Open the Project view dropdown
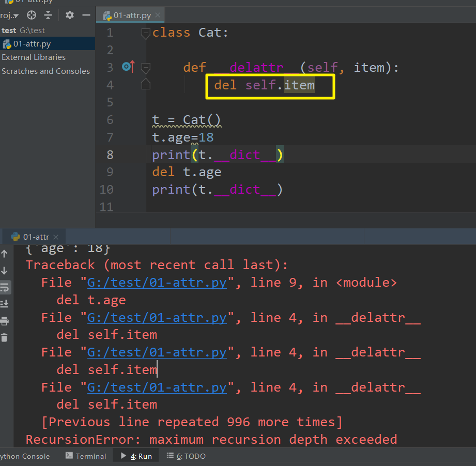 click(x=9, y=15)
